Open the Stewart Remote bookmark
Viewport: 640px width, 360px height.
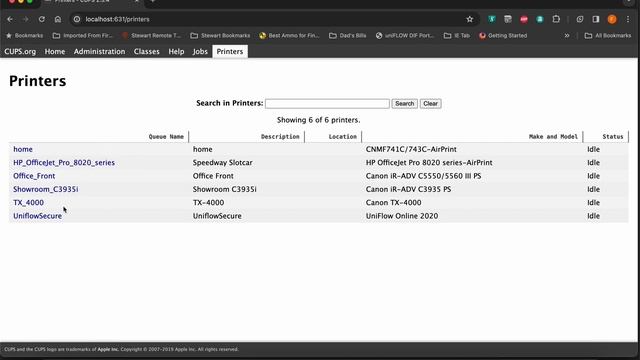pyautogui.click(x=151, y=36)
